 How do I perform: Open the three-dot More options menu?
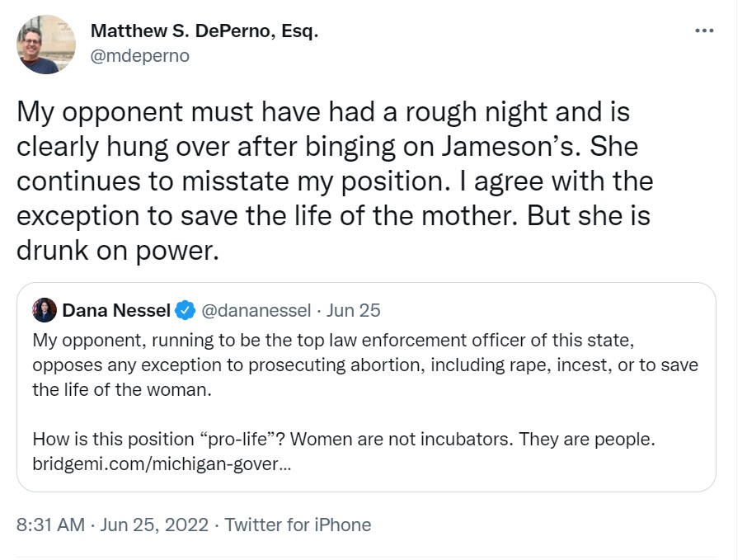coord(704,31)
